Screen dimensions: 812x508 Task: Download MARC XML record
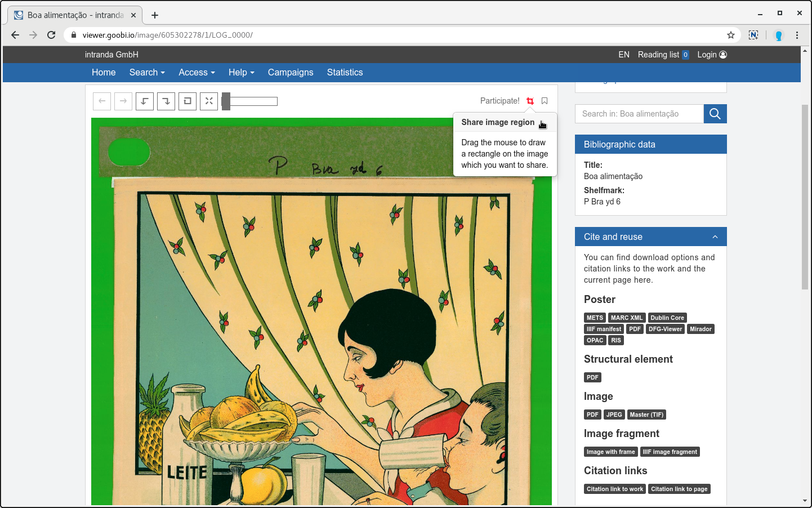point(627,318)
